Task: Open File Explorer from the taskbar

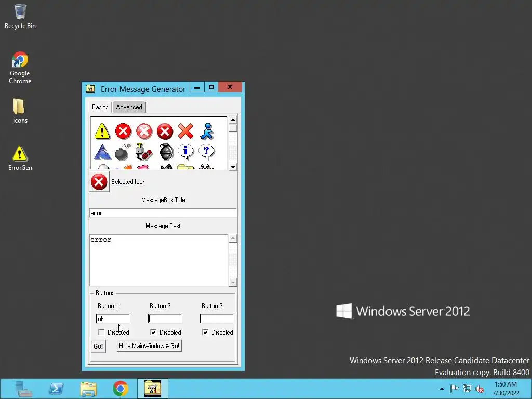Action: pyautogui.click(x=88, y=389)
